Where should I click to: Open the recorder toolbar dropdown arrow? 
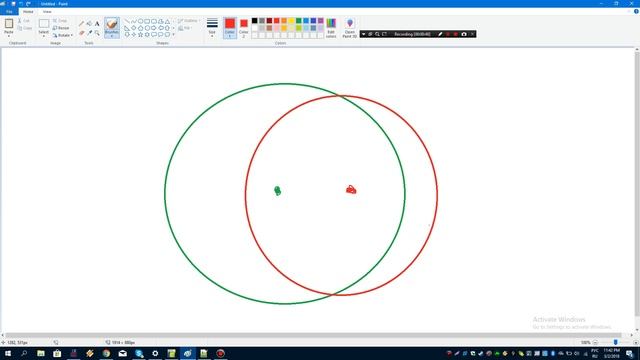363,34
